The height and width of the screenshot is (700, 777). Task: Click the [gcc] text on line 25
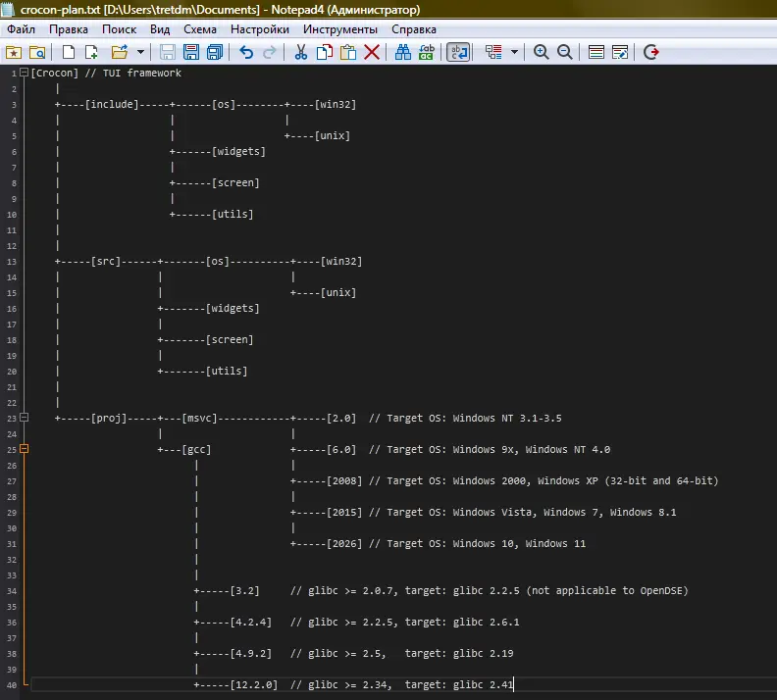[x=197, y=449]
